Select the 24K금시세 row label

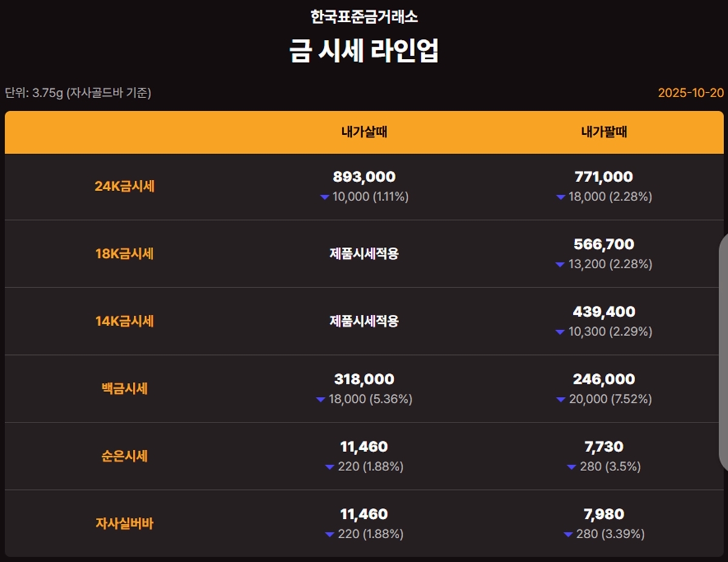[x=124, y=186]
